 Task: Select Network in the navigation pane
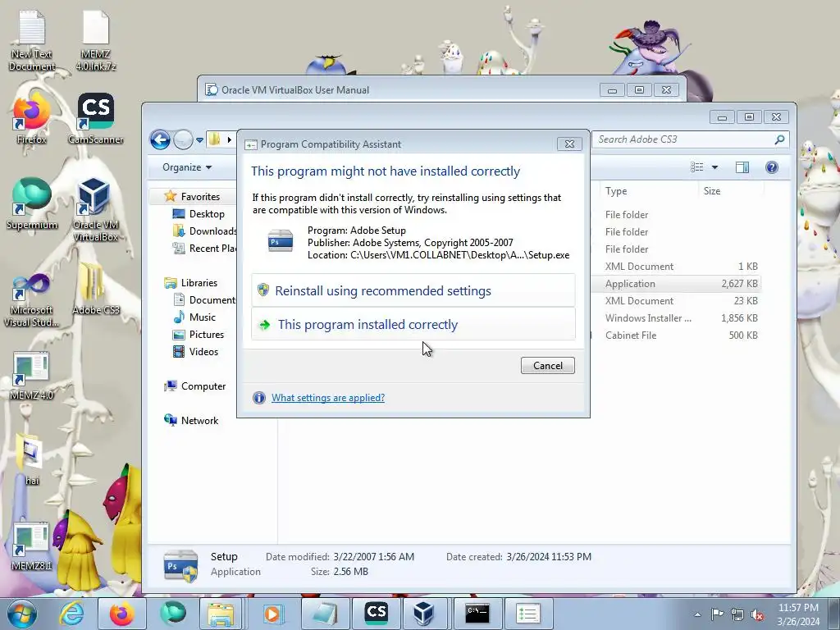[199, 421]
